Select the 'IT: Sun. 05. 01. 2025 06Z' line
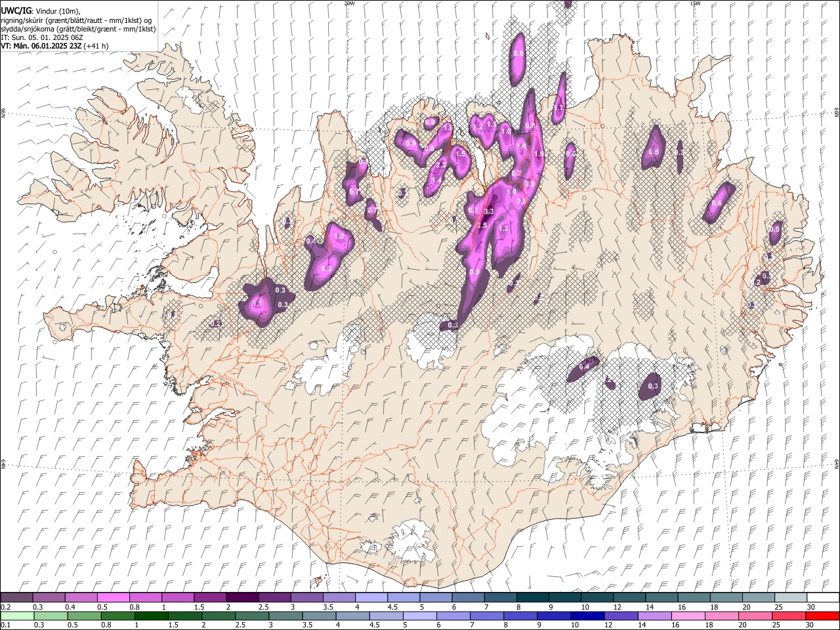The image size is (840, 630). 42,37
